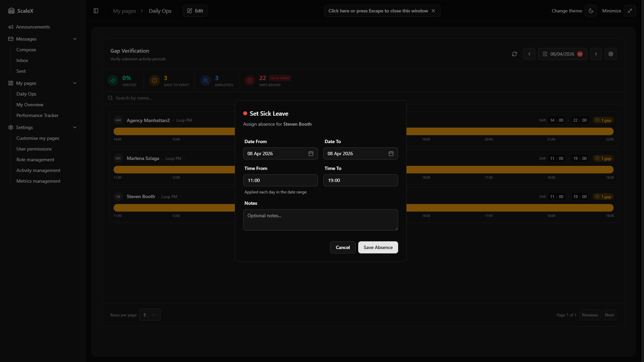Click the Optional notes text area
644x362 pixels.
point(320,220)
